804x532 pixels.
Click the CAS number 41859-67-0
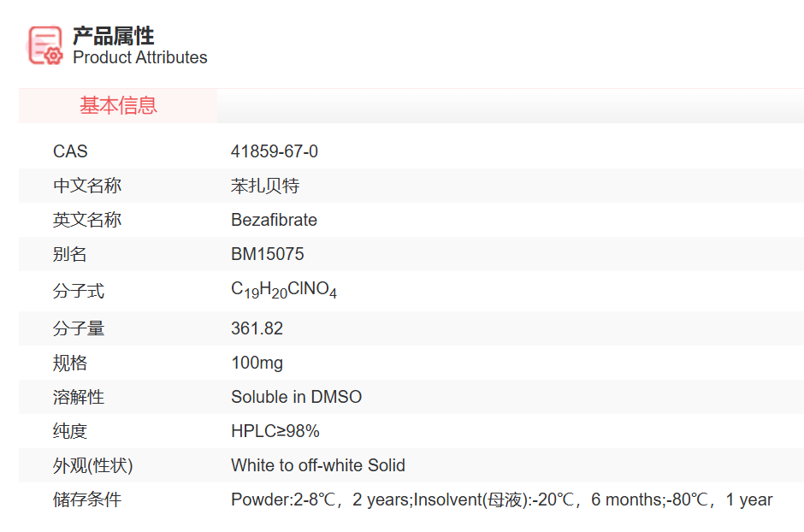click(x=274, y=151)
